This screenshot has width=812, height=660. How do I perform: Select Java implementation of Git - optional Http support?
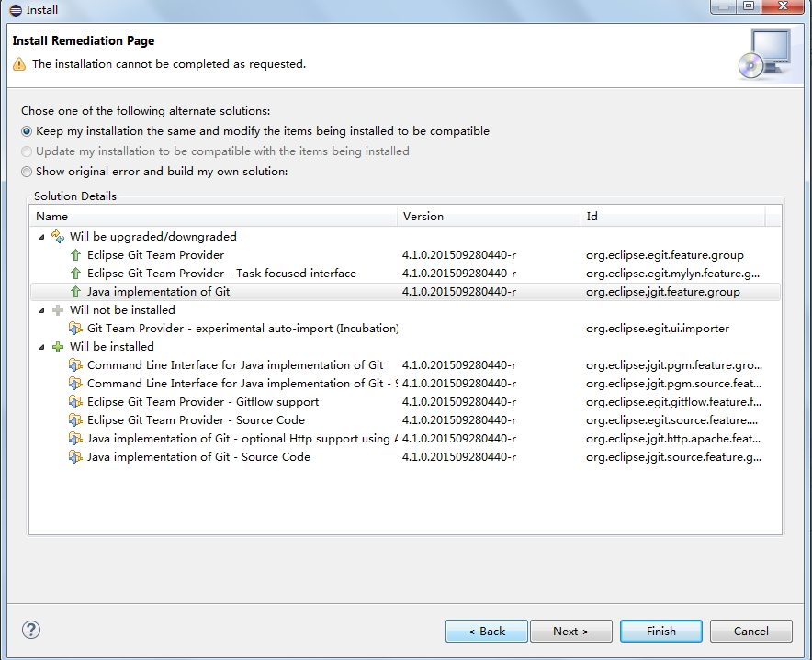(x=405, y=439)
